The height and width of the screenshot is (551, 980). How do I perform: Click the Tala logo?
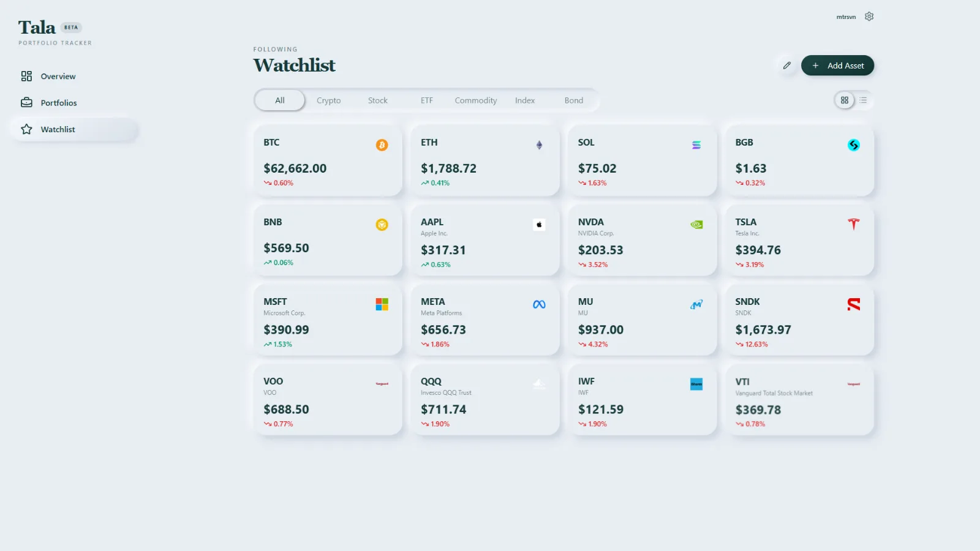pyautogui.click(x=37, y=28)
